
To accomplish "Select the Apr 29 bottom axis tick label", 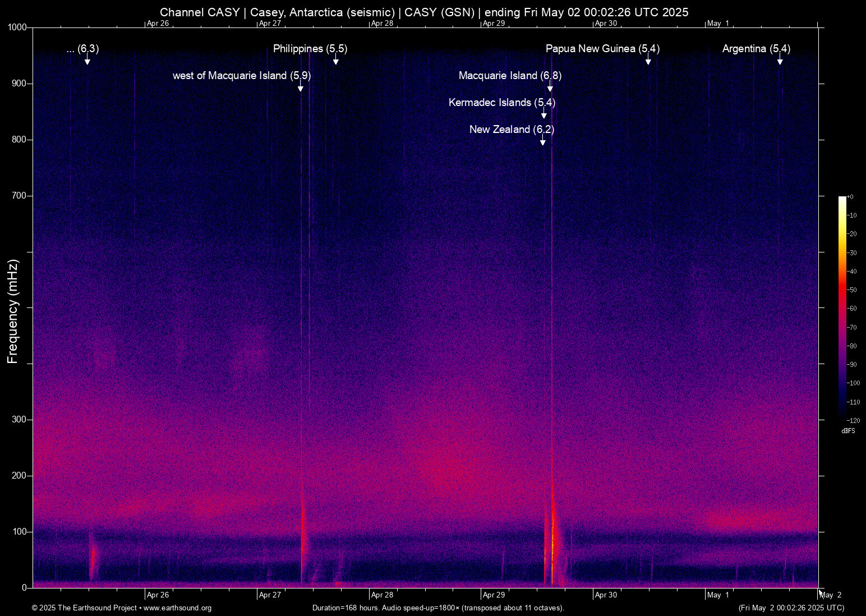I will pyautogui.click(x=494, y=594).
